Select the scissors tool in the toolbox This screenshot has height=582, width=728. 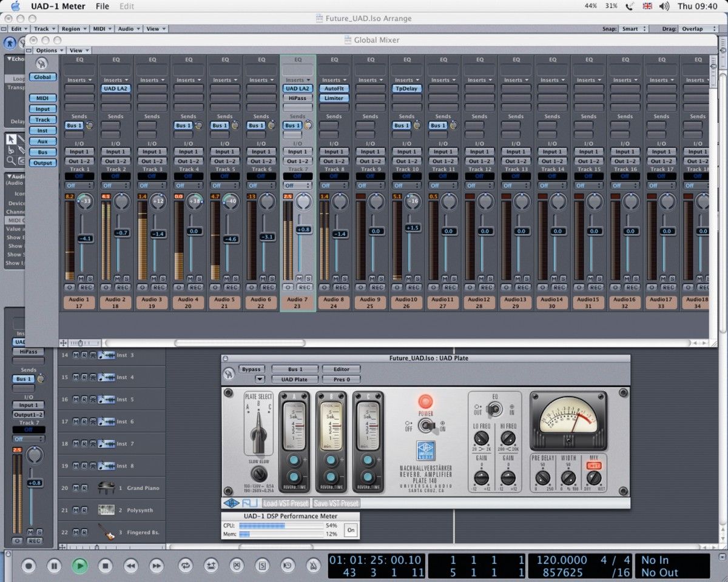point(10,150)
